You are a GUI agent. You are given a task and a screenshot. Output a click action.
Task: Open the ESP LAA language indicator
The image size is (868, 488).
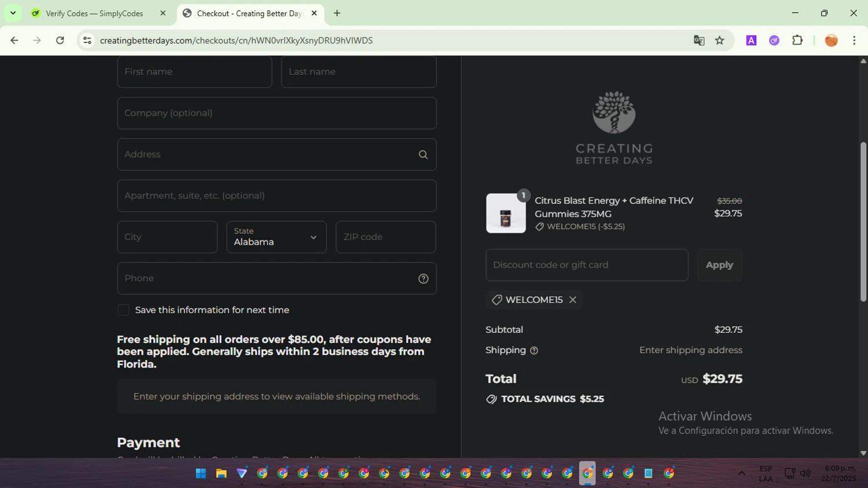point(766,474)
